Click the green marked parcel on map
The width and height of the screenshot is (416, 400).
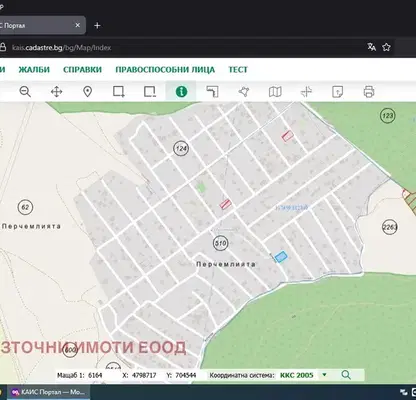pos(200,187)
